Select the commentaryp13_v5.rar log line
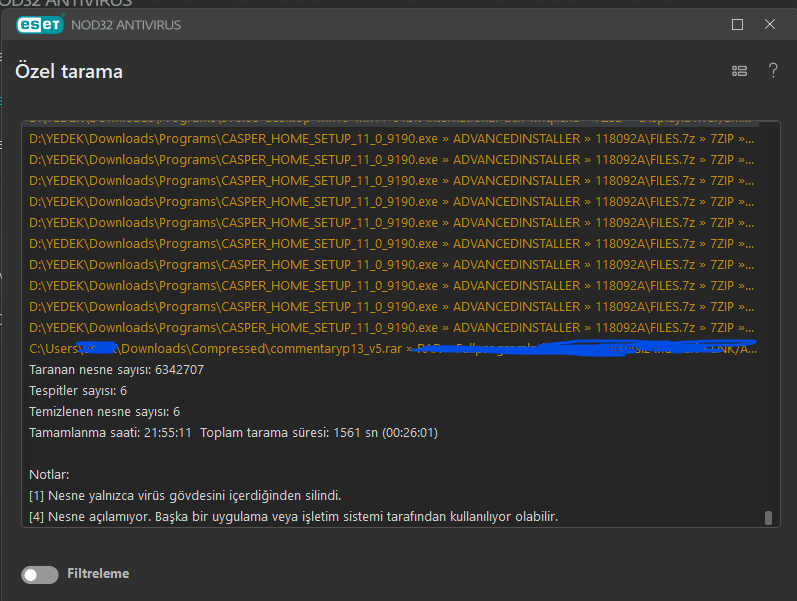This screenshot has width=797, height=601. (392, 349)
